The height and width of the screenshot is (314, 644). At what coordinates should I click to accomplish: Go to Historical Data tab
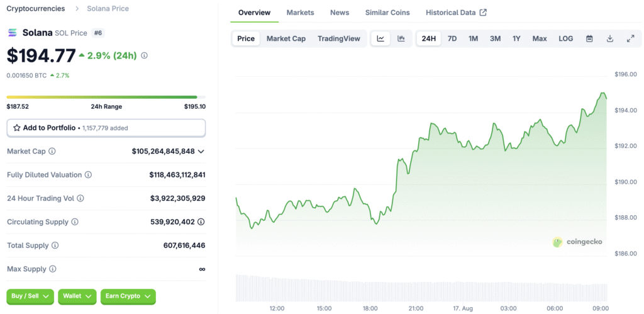pyautogui.click(x=455, y=13)
